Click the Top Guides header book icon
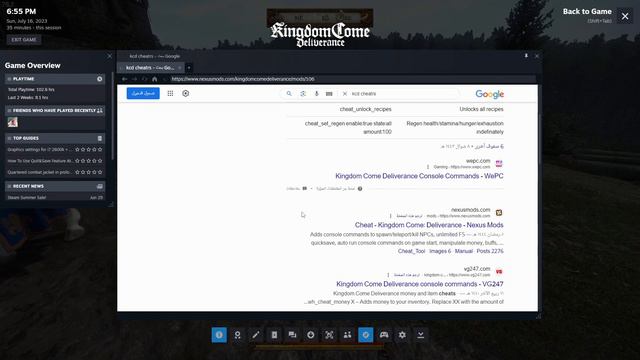Screen dimensions: 640x360 point(100,138)
